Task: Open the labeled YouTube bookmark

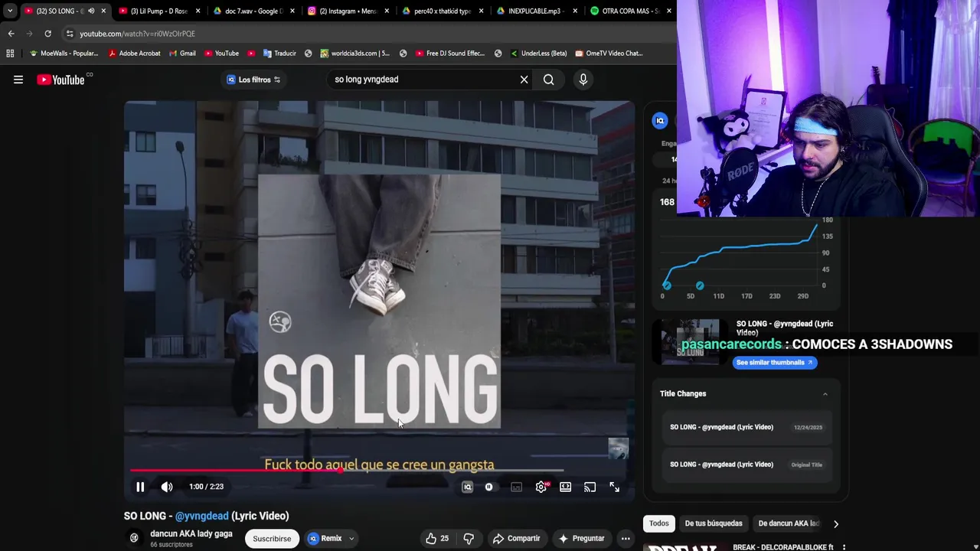Action: (221, 54)
